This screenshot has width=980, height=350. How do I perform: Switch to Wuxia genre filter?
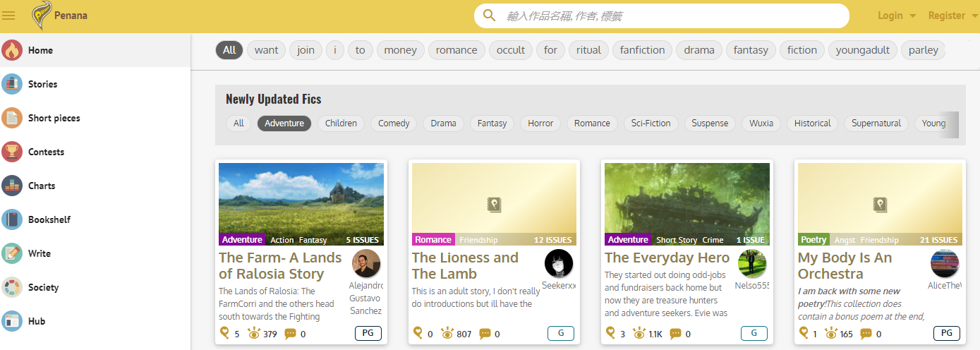click(x=761, y=123)
